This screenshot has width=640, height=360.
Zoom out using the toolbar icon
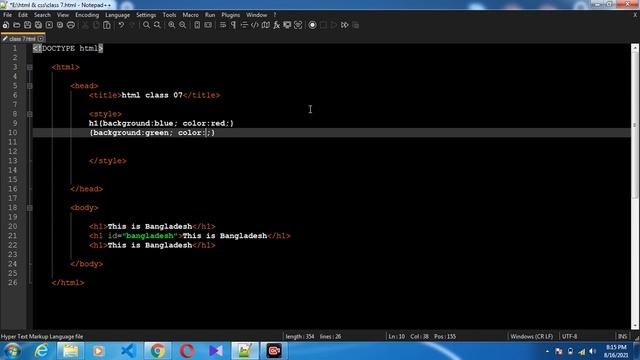182,25
